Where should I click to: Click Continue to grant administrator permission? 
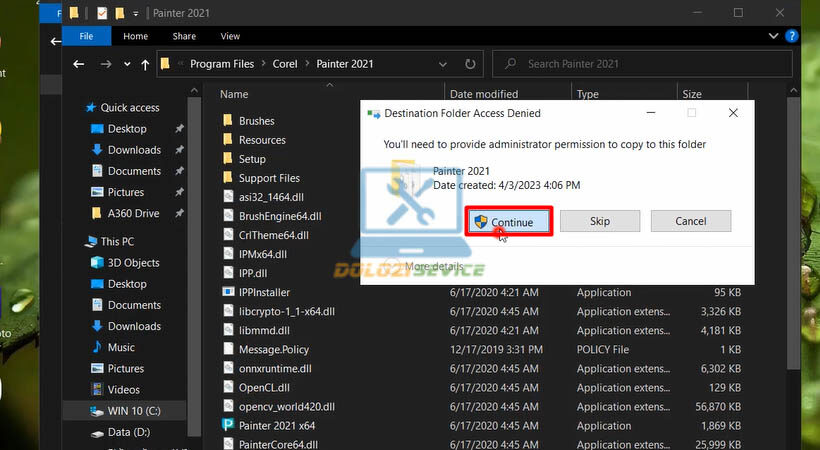point(509,221)
